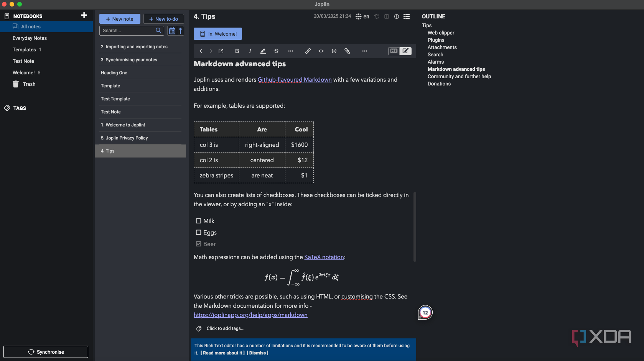Tick the Eggs checkbox
Viewport: 644px width, 361px height.
(x=198, y=232)
